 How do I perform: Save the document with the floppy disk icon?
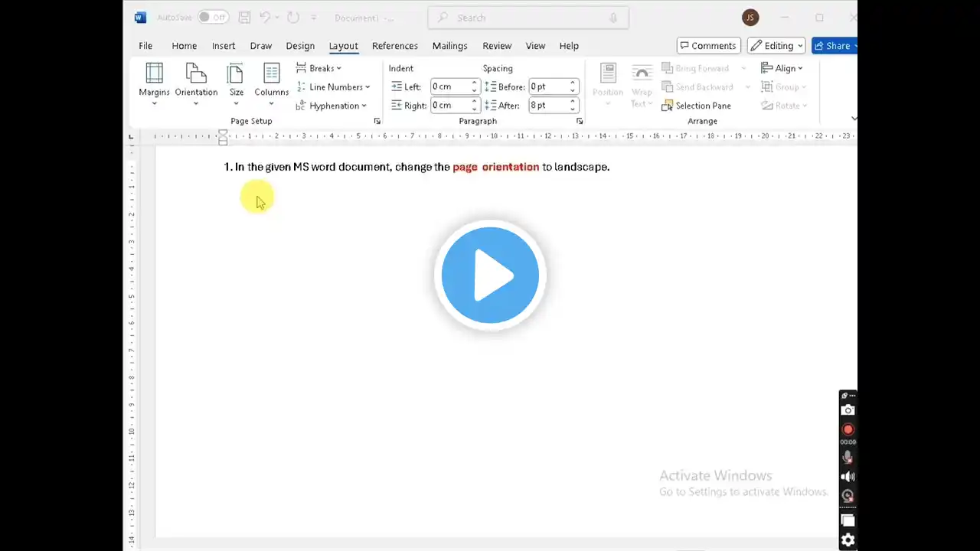coord(244,18)
